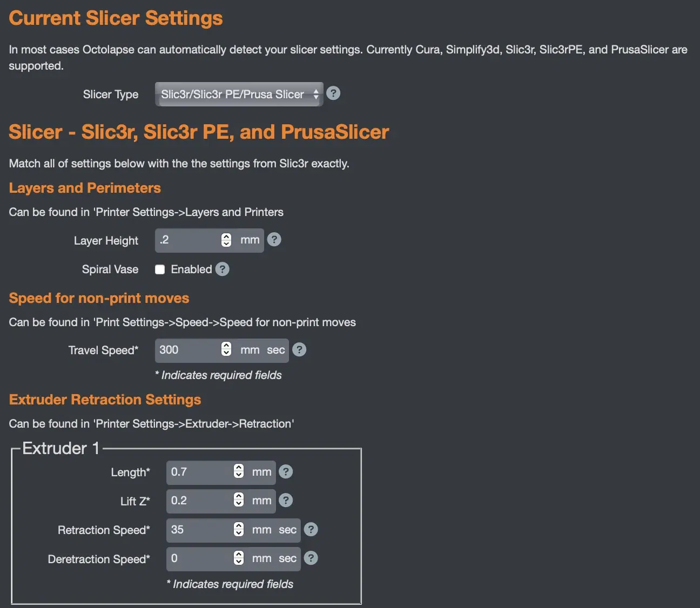Click the Retraction Length stepper arrows

coord(239,471)
